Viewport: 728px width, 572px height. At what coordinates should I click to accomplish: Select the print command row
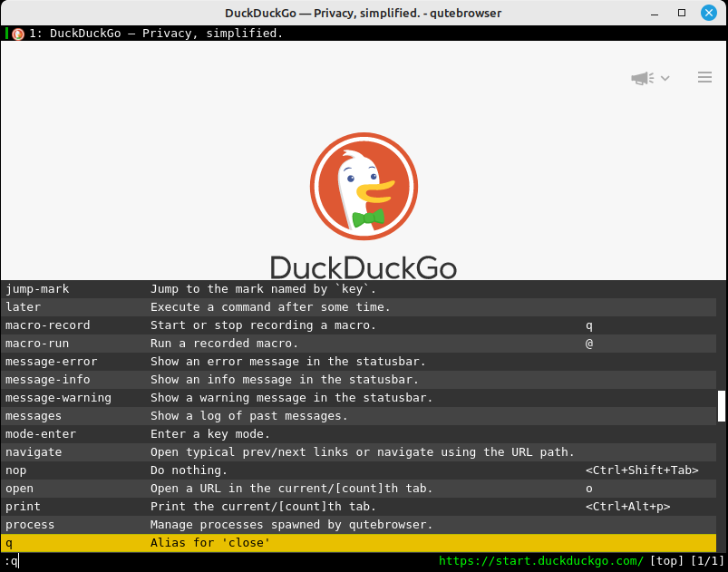click(358, 506)
